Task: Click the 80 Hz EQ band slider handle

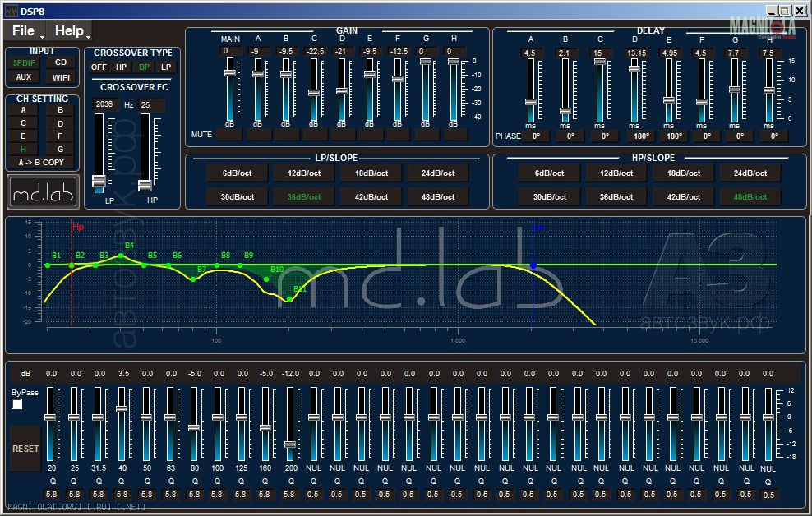Action: (194, 428)
